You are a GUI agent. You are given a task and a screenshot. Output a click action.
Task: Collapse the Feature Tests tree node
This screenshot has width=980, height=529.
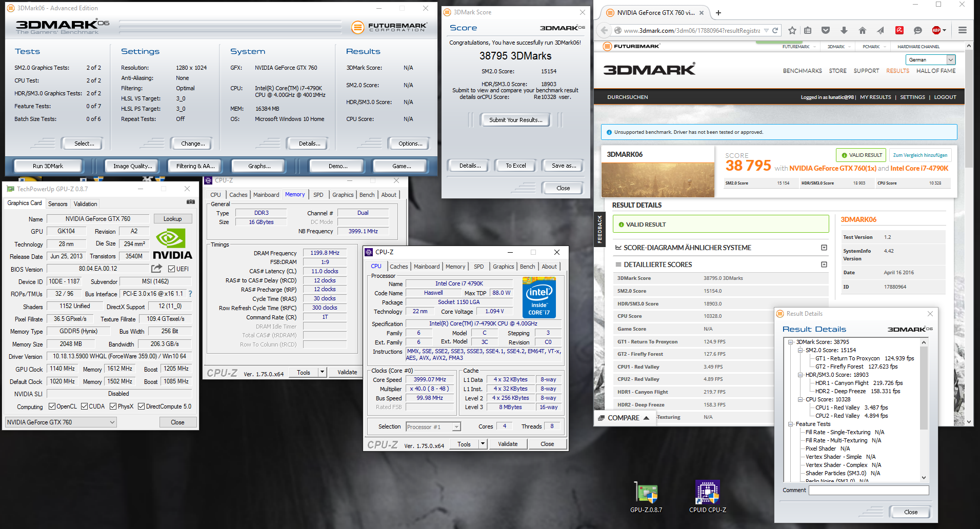(791, 424)
